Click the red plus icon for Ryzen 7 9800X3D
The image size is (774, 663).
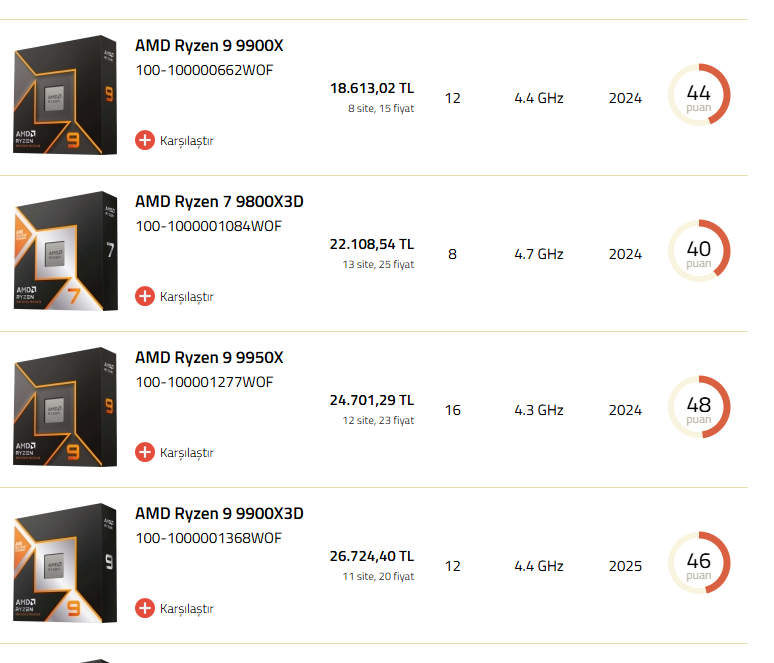145,296
